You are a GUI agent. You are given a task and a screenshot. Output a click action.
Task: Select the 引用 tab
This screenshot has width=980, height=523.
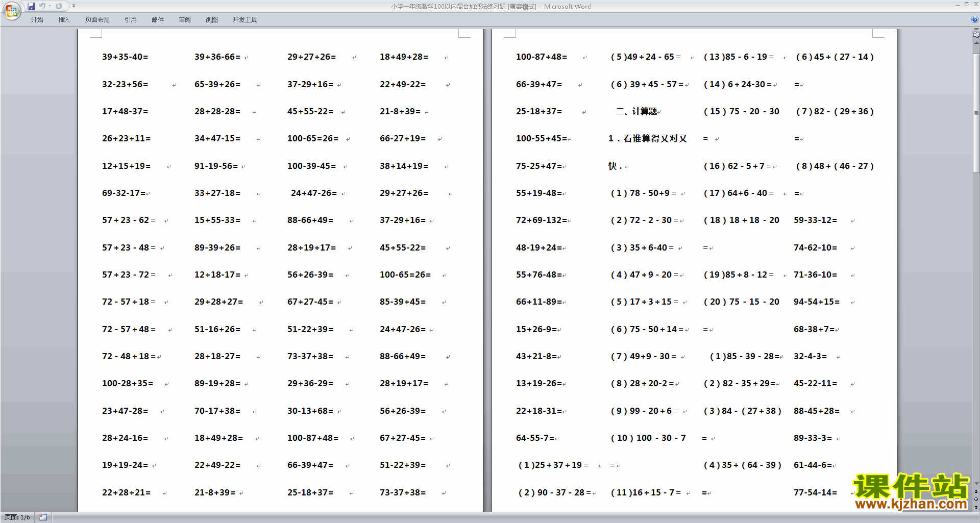130,19
